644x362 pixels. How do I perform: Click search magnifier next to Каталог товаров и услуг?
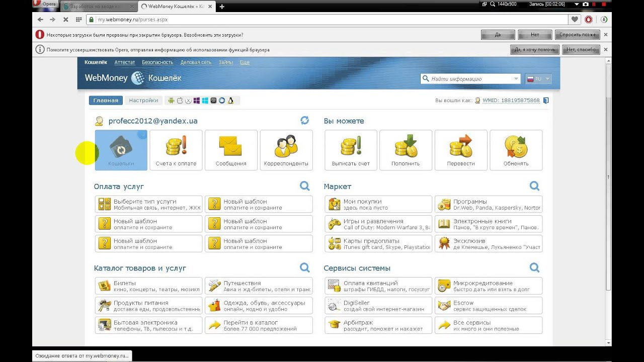point(304,267)
